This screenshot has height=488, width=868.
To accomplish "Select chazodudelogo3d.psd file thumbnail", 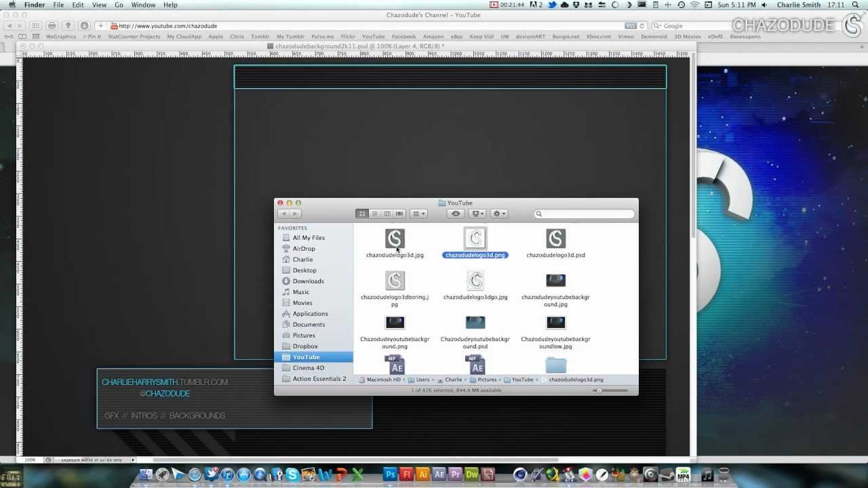I will pyautogui.click(x=556, y=239).
